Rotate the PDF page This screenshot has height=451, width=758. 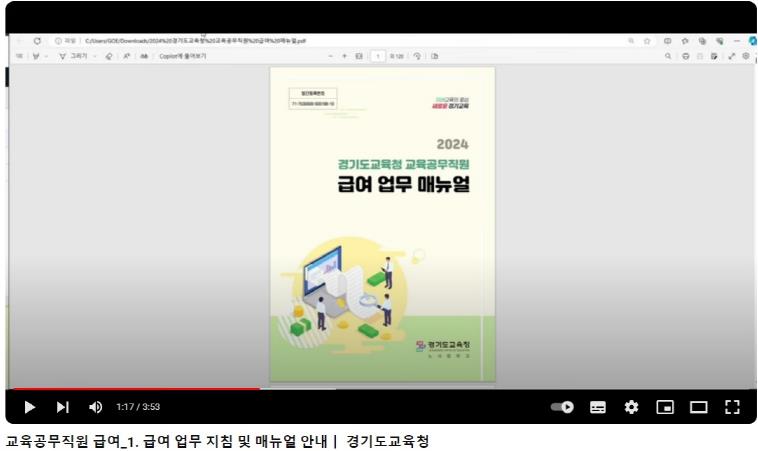tap(417, 56)
